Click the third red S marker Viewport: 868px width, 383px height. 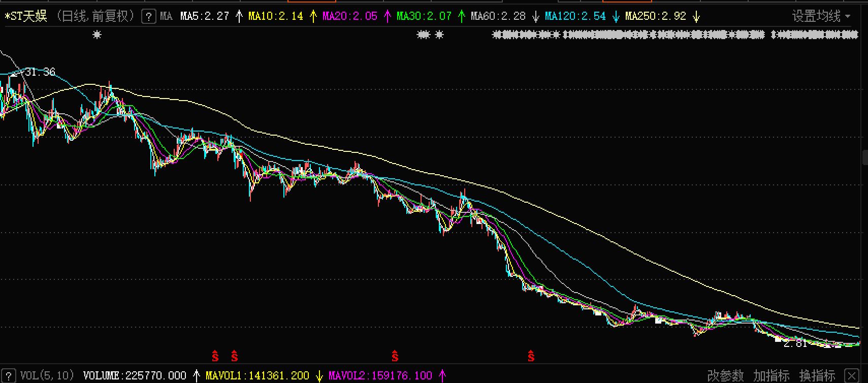[x=395, y=357]
